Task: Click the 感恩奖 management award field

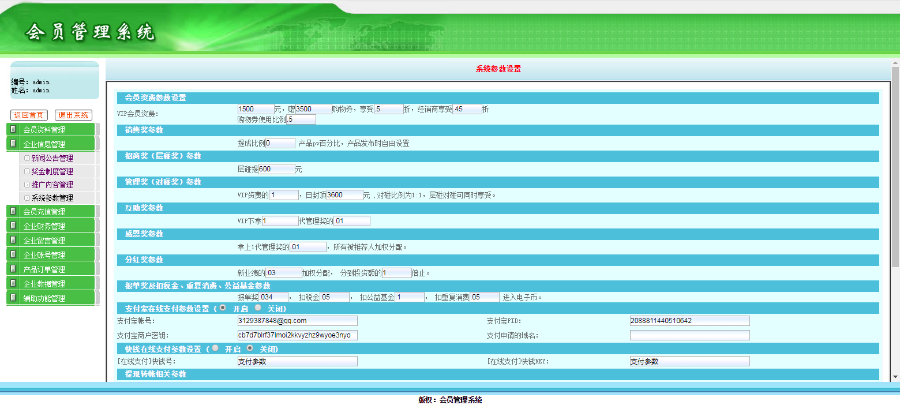Action: [x=308, y=247]
